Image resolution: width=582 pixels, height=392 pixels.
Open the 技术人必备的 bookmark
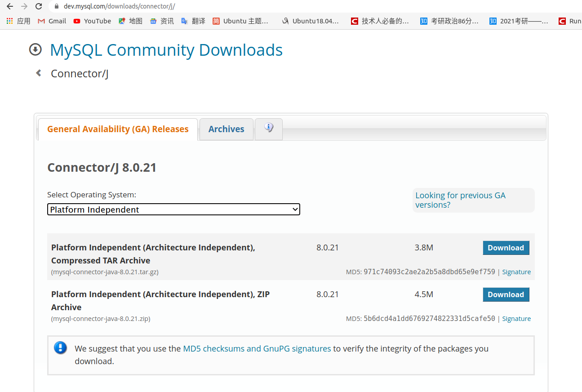(x=380, y=21)
